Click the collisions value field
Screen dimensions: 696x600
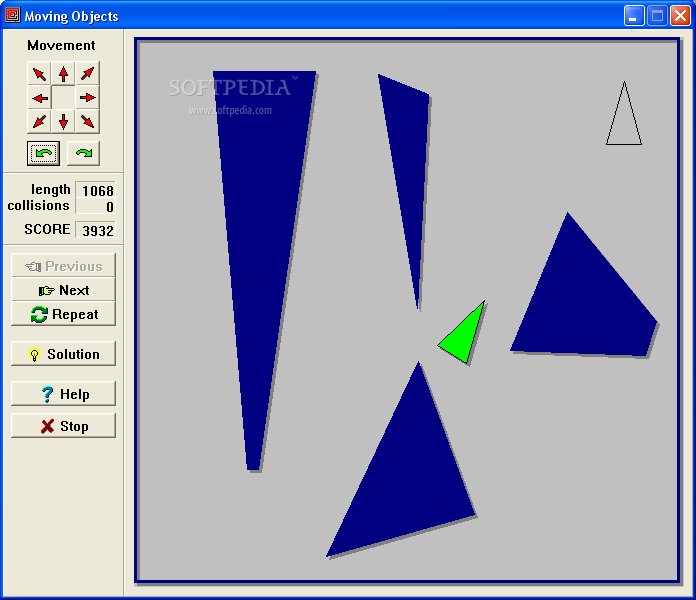point(95,206)
